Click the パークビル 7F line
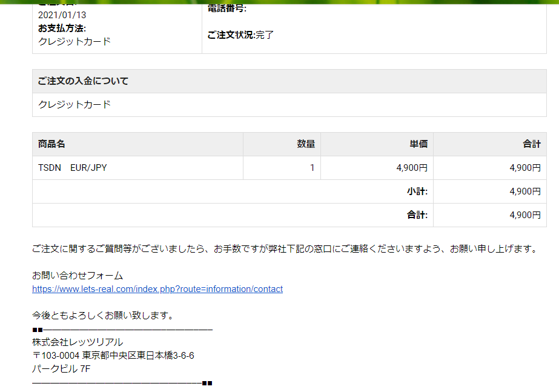The image size is (559, 392). (61, 369)
